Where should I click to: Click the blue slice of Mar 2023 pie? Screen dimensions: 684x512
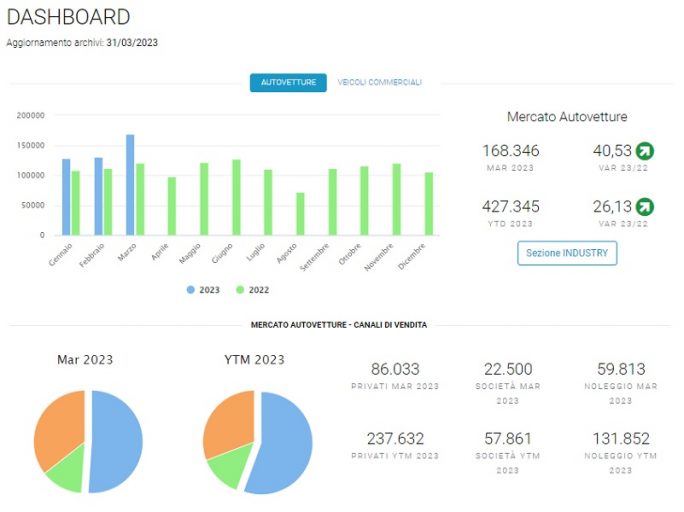coord(116,441)
